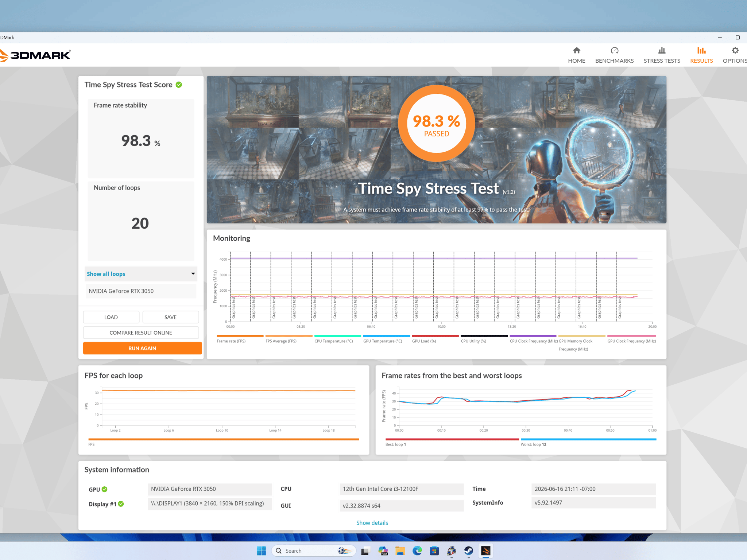Viewport: 747px width, 560px height.
Task: Toggle Best: loop 1 legend series
Action: coord(452,442)
